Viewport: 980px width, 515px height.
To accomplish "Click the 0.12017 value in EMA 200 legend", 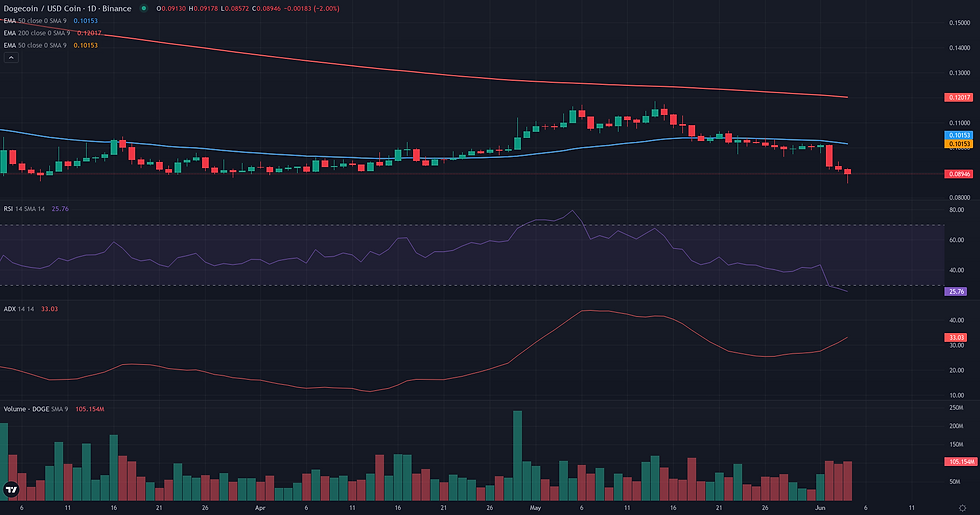I will click(x=89, y=33).
